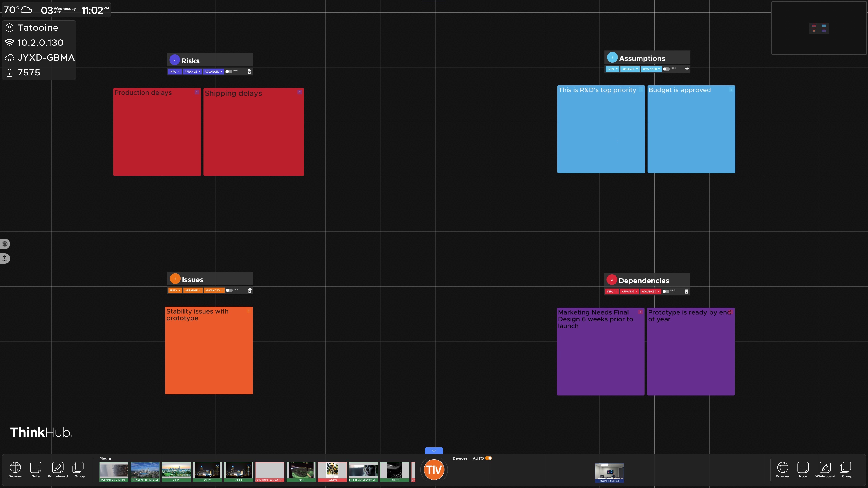868x488 pixels.
Task: Open Charlotte Aerial media thumbnail
Action: (145, 472)
